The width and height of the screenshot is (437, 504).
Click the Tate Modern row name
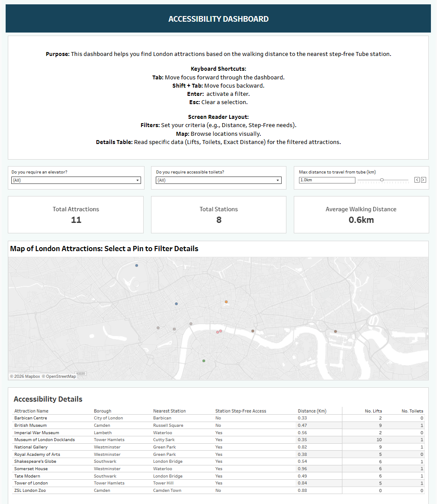click(28, 476)
